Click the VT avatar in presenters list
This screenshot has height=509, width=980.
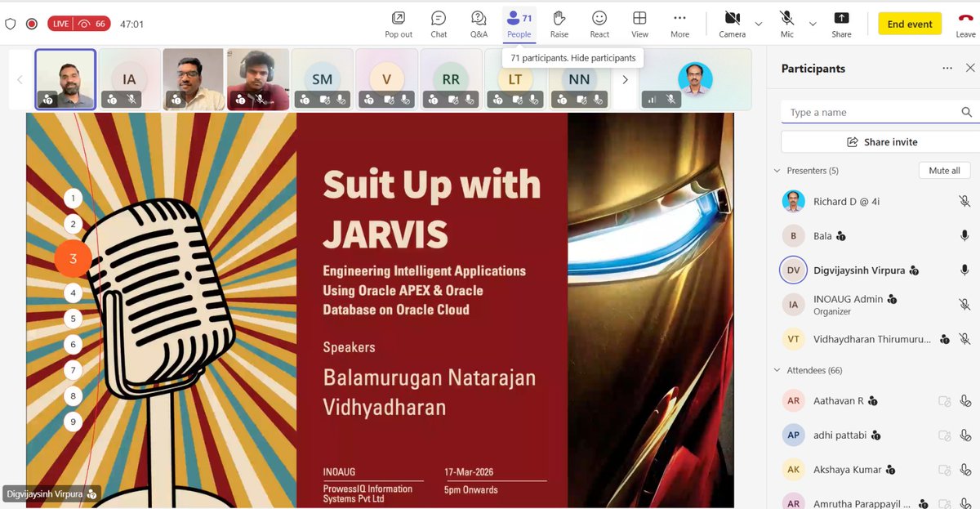[x=793, y=339]
